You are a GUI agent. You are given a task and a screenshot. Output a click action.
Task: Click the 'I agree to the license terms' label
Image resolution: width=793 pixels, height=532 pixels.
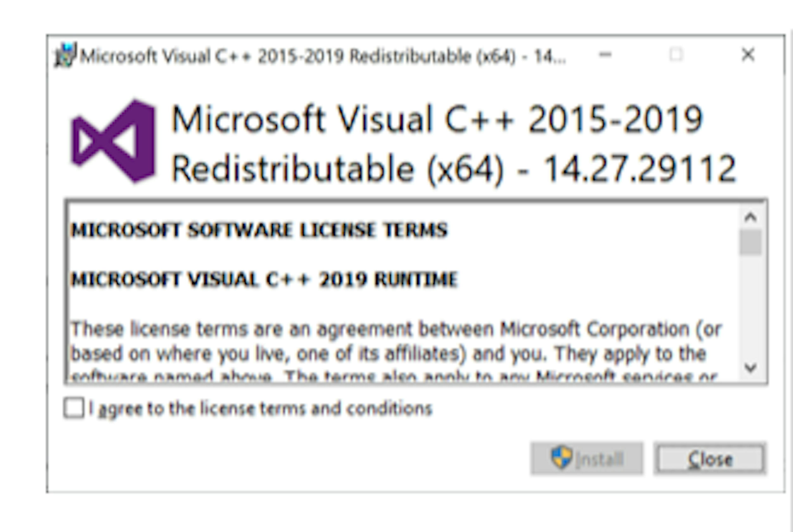(260, 408)
